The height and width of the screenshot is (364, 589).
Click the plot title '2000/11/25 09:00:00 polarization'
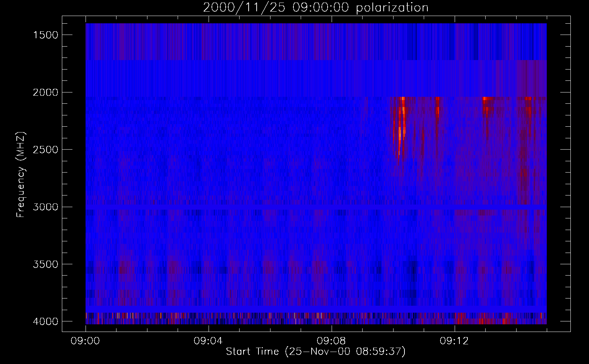(316, 8)
